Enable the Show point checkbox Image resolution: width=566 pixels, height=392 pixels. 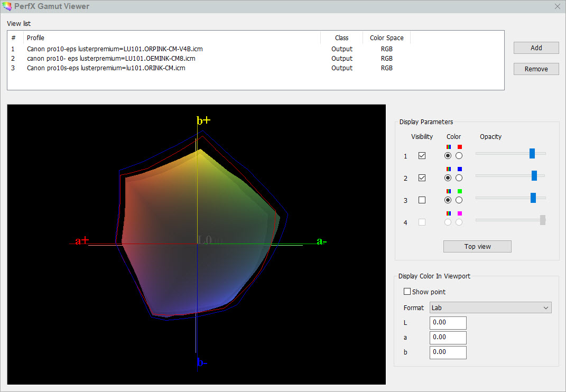coord(407,292)
